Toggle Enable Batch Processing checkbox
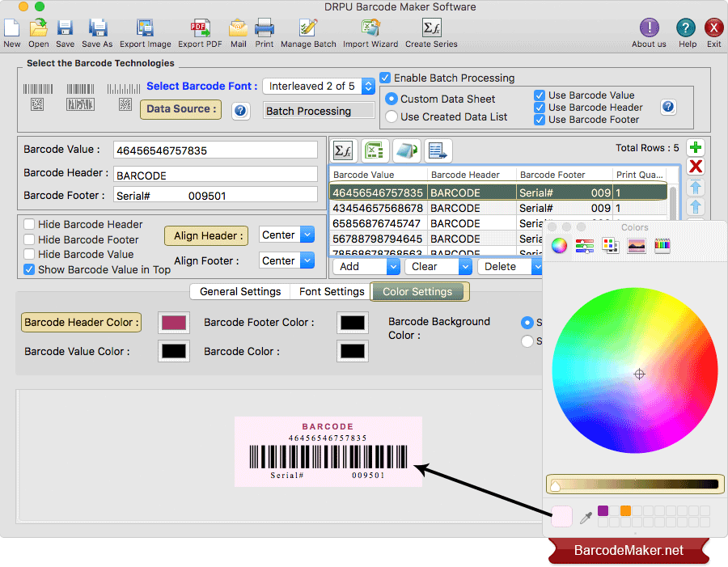 point(385,78)
